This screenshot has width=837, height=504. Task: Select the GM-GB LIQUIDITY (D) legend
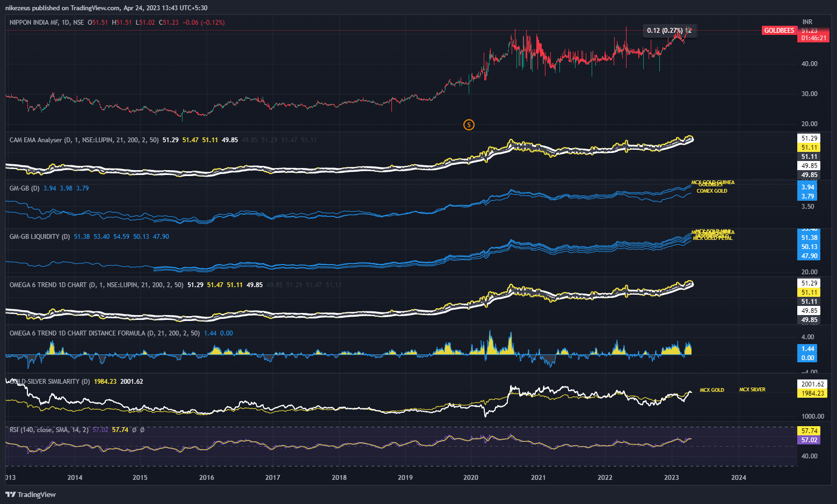(x=40, y=237)
